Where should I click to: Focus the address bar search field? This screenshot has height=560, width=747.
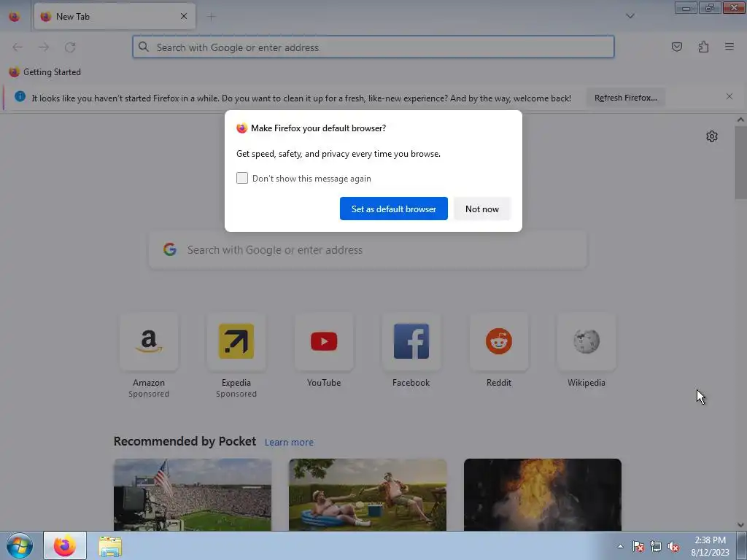[x=373, y=47]
